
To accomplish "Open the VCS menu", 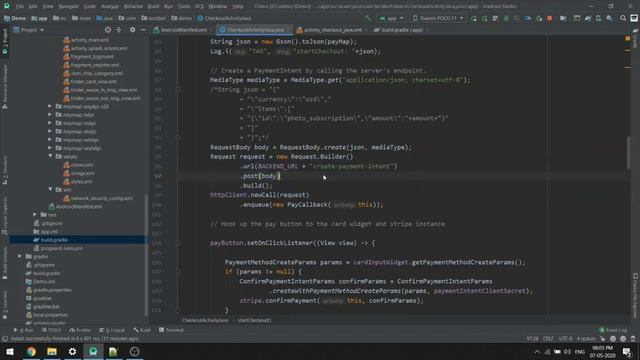I will coord(199,6).
